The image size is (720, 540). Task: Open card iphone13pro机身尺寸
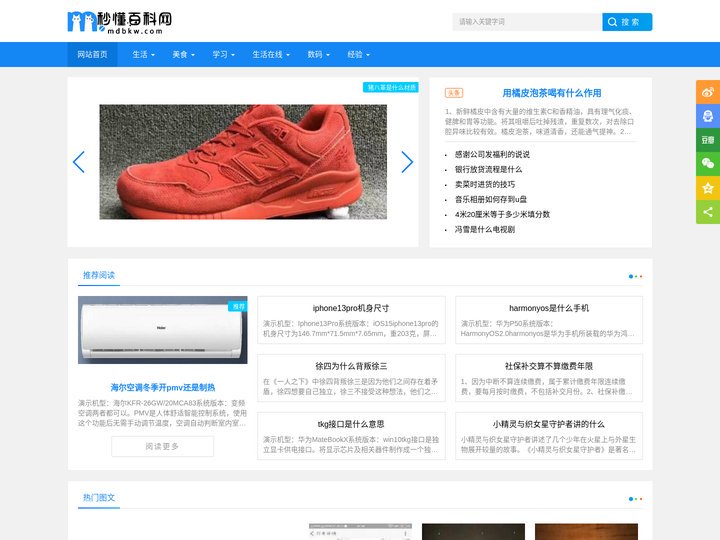(x=351, y=320)
